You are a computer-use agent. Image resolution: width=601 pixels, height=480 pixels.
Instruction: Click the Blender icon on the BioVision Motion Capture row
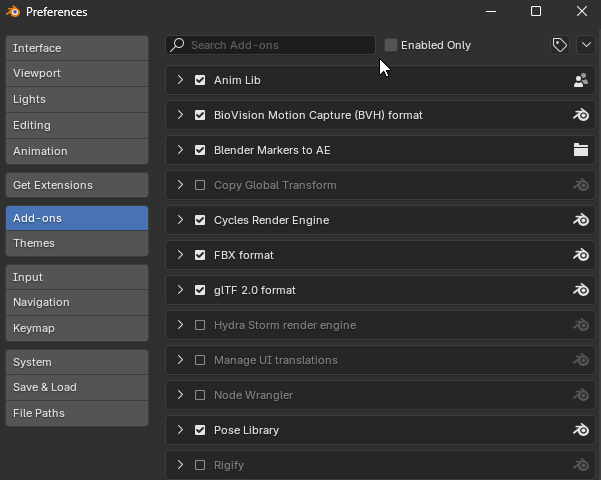[x=580, y=115]
